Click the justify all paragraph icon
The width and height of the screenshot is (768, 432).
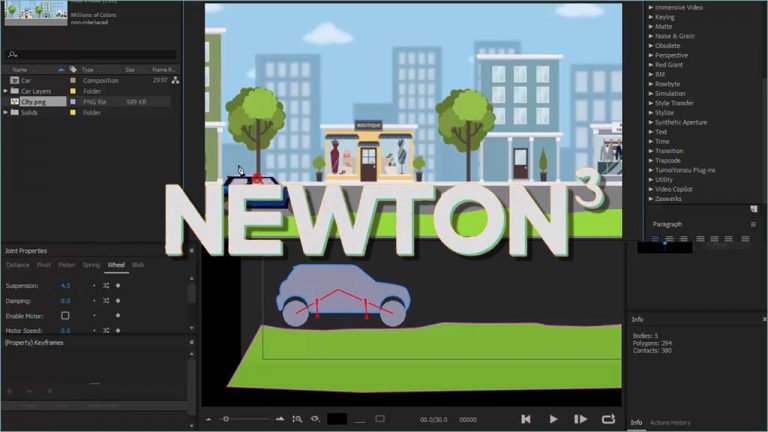coord(745,239)
